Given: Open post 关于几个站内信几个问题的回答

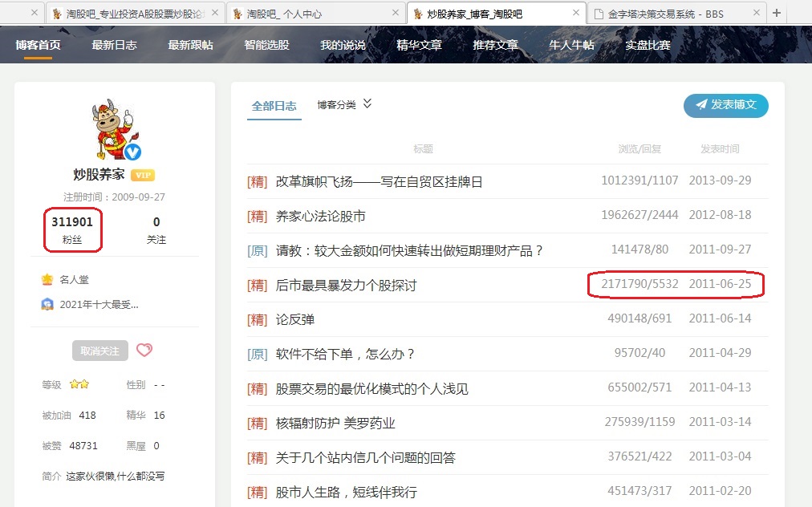Looking at the screenshot, I should (x=366, y=458).
